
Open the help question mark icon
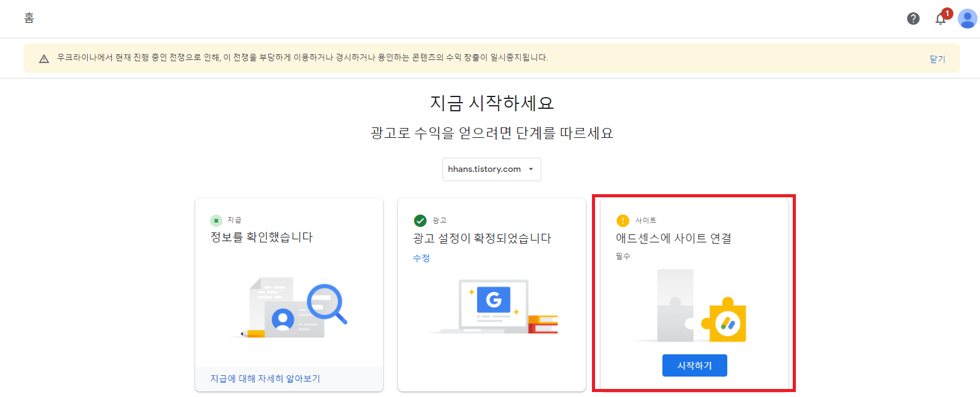coord(913,19)
